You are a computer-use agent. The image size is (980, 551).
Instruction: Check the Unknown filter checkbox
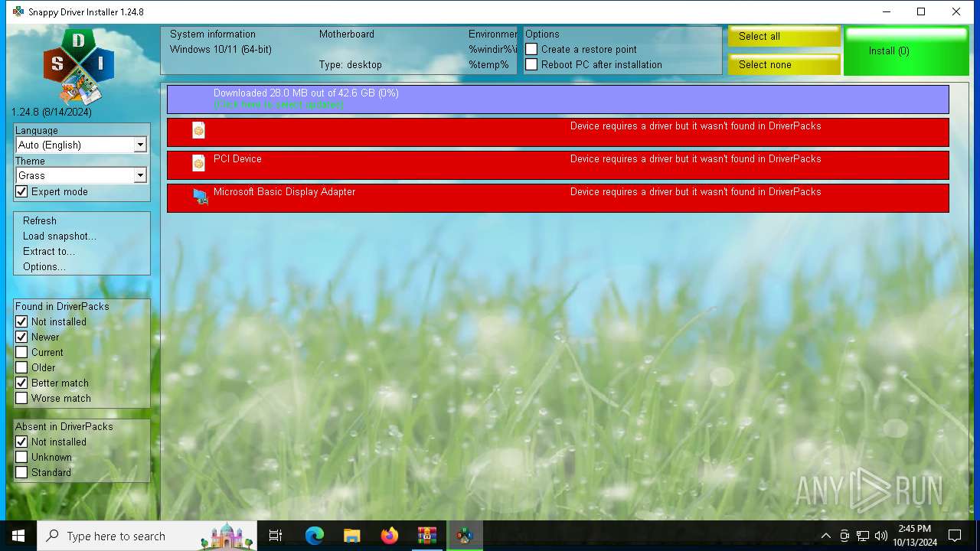(x=21, y=457)
